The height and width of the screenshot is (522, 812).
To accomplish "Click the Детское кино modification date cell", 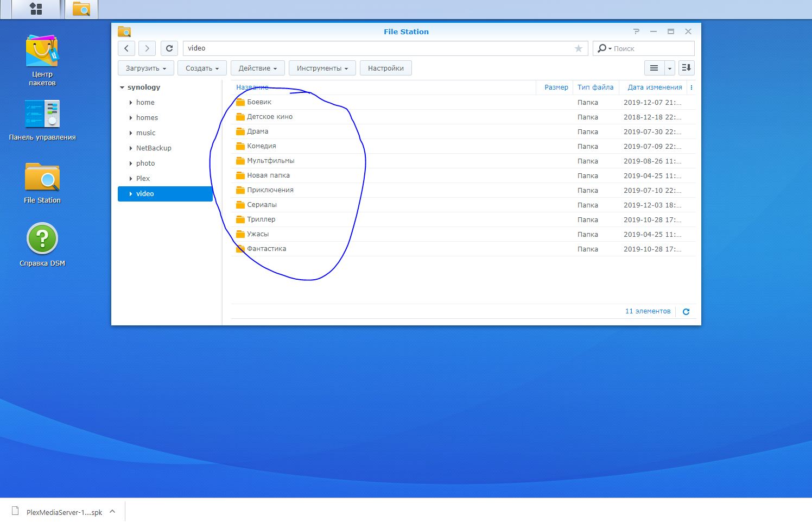I will tap(652, 117).
